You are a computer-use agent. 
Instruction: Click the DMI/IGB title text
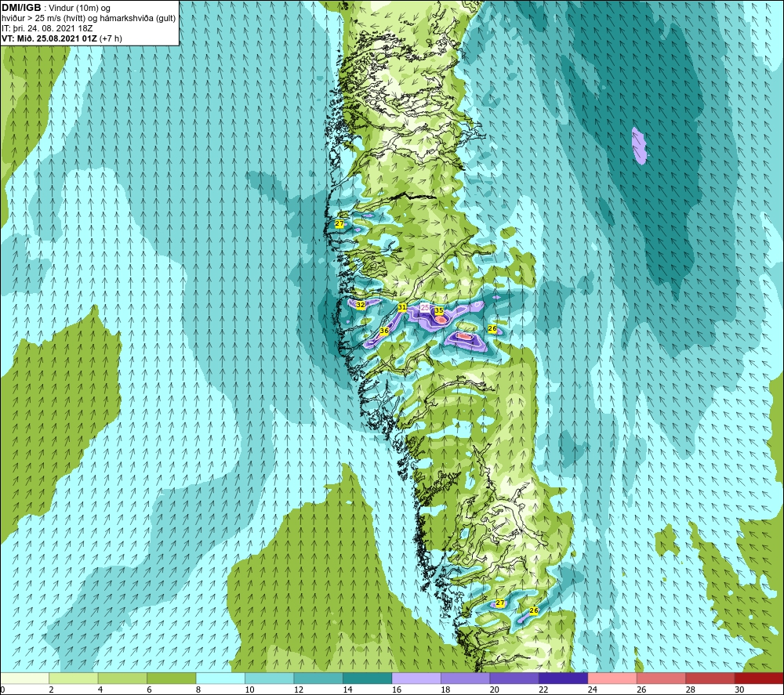pos(21,8)
